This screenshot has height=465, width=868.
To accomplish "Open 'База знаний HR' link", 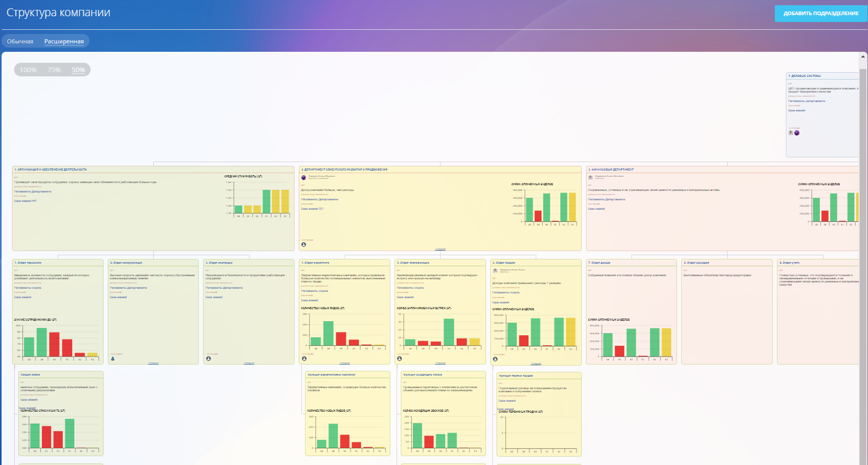I will 25,201.
